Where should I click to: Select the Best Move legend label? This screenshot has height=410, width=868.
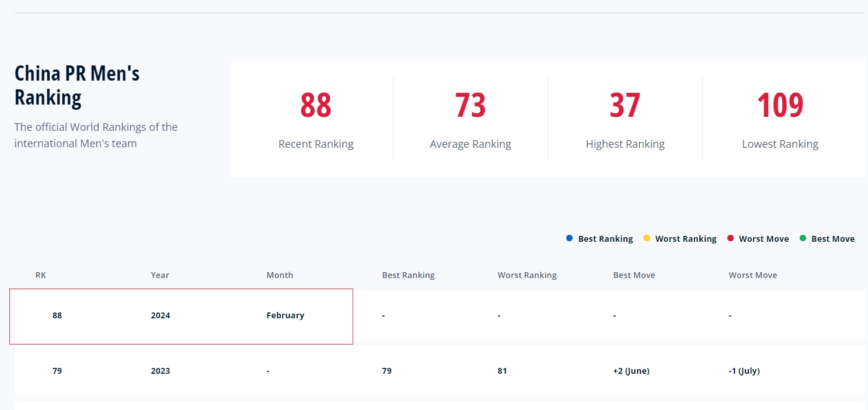[833, 239]
